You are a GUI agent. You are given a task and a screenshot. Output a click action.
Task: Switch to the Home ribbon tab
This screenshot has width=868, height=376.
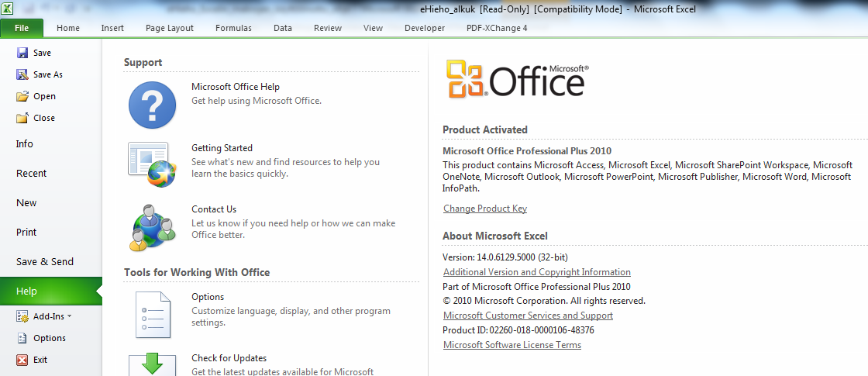(68, 28)
